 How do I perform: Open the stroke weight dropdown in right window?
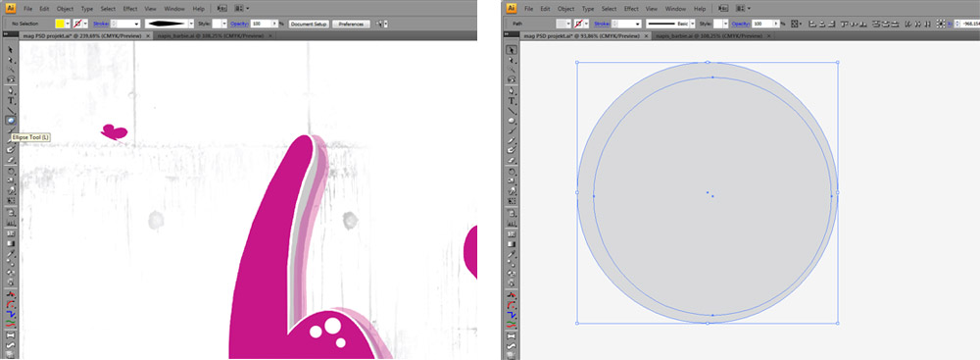point(638,24)
